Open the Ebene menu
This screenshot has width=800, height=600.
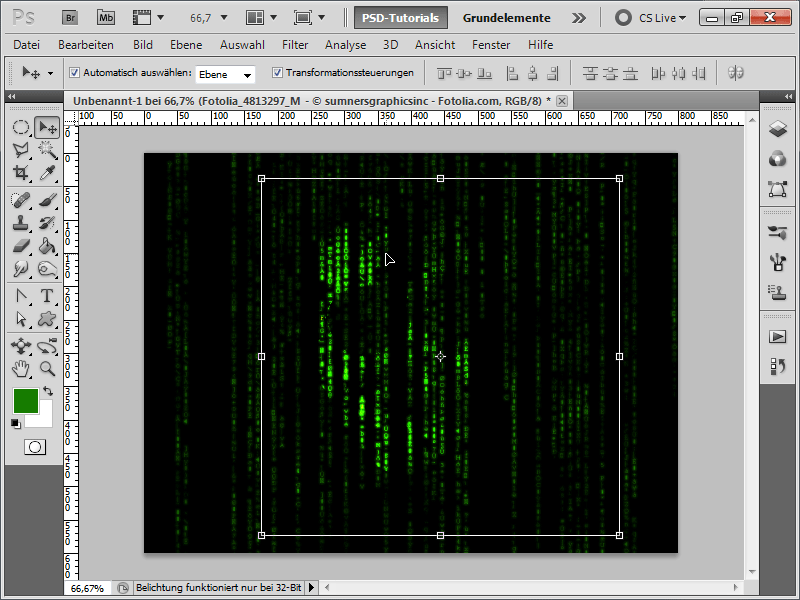click(x=186, y=45)
